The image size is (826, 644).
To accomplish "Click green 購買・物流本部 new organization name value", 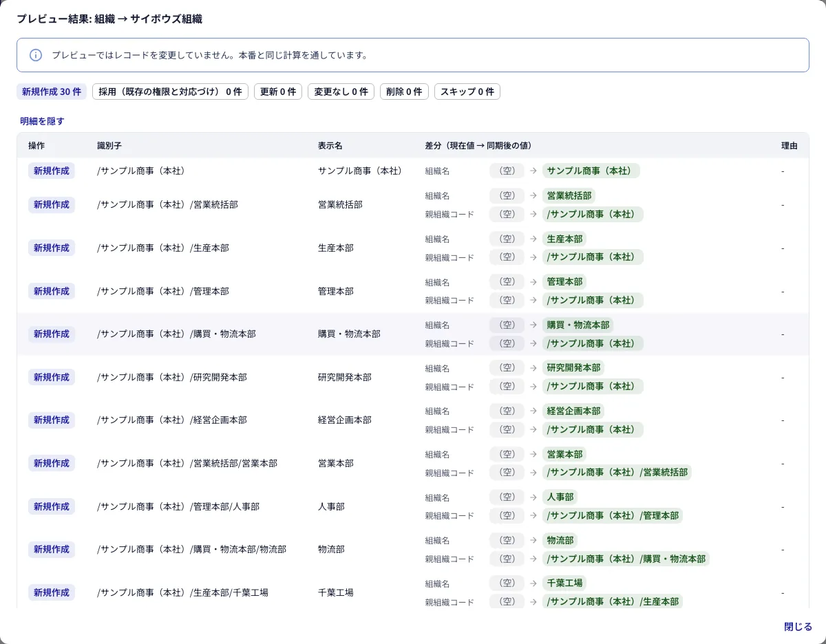I will coord(578,325).
